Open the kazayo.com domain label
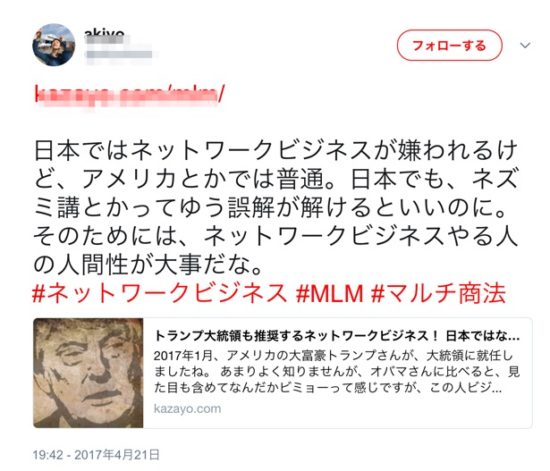 (187, 409)
